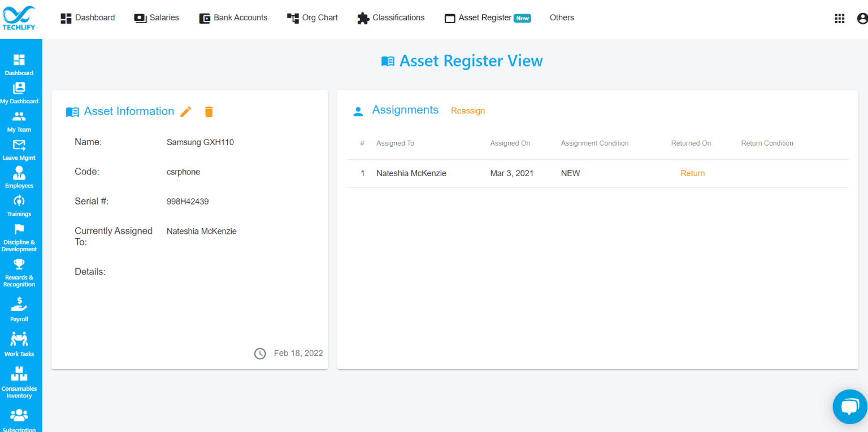This screenshot has width=868, height=432.
Task: Click the Reassign link
Action: point(468,111)
